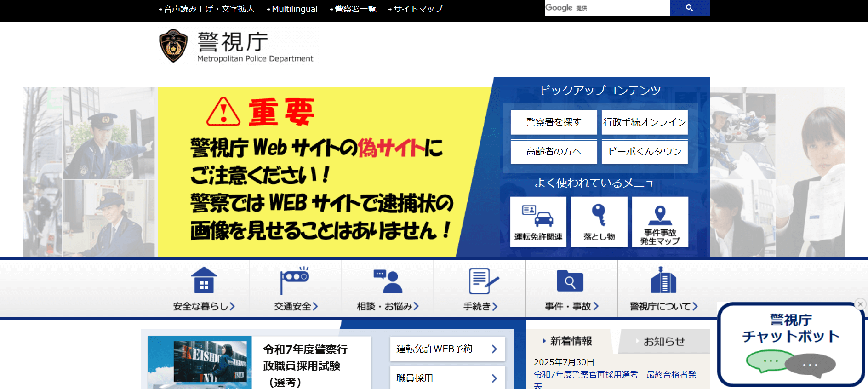Click chevron arrow on 職員採用
Image resolution: width=868 pixels, height=389 pixels.
pos(494,378)
